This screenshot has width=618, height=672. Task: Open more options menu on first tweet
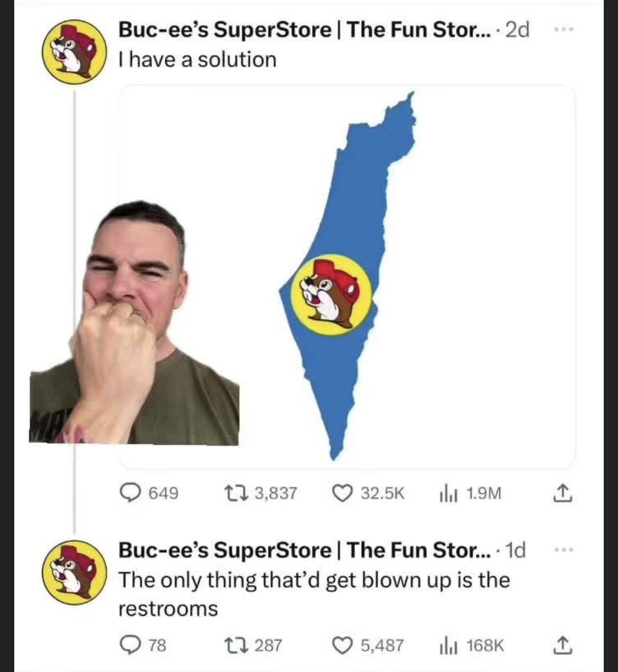point(563,30)
